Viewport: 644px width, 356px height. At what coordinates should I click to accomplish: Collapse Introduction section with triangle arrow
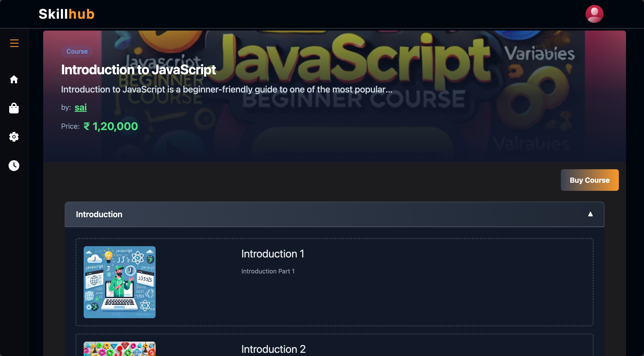590,214
